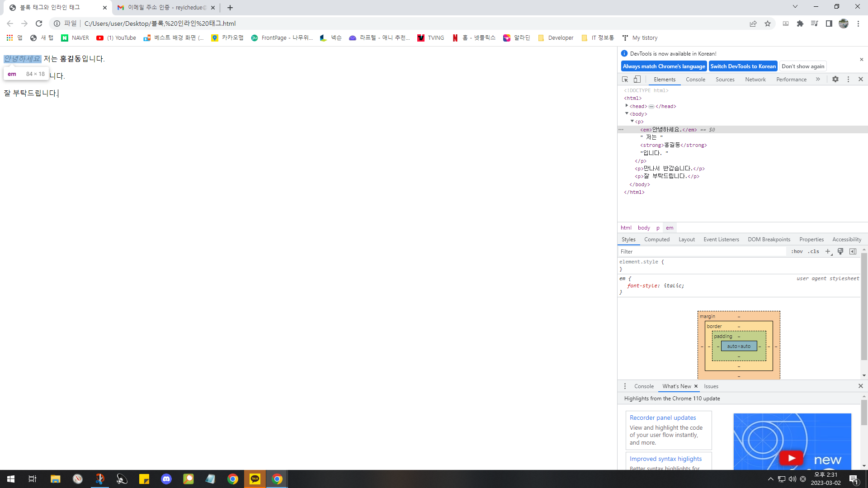Open Discord from the taskbar
Viewport: 868px width, 488px height.
coord(166,479)
